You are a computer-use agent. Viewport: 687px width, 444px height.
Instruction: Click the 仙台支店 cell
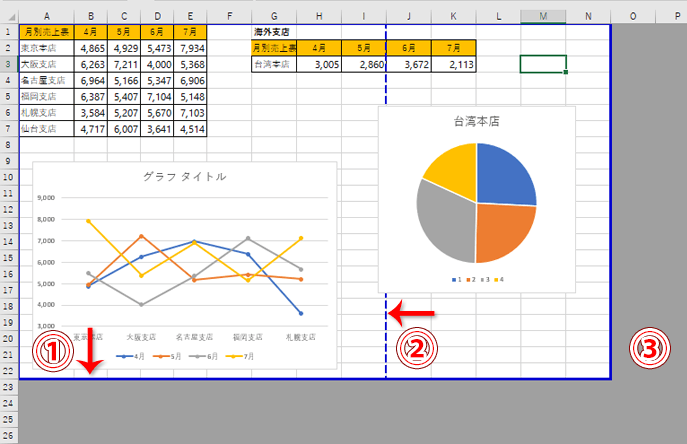(x=46, y=129)
